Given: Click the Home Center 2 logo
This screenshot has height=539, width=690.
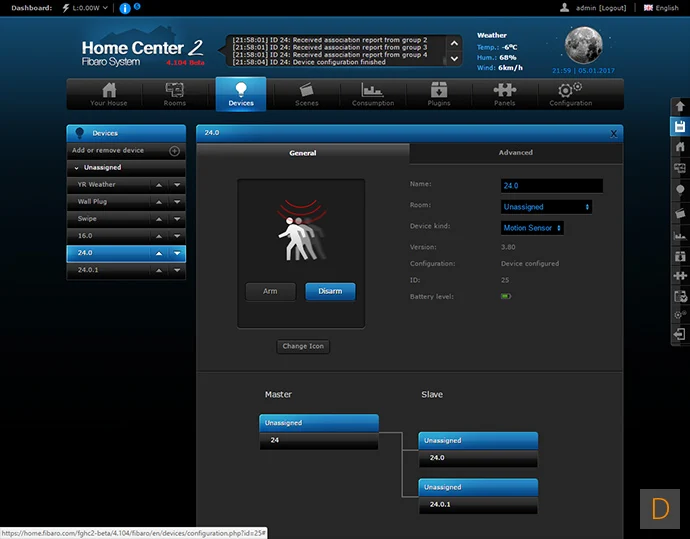Looking at the screenshot, I should pos(143,53).
